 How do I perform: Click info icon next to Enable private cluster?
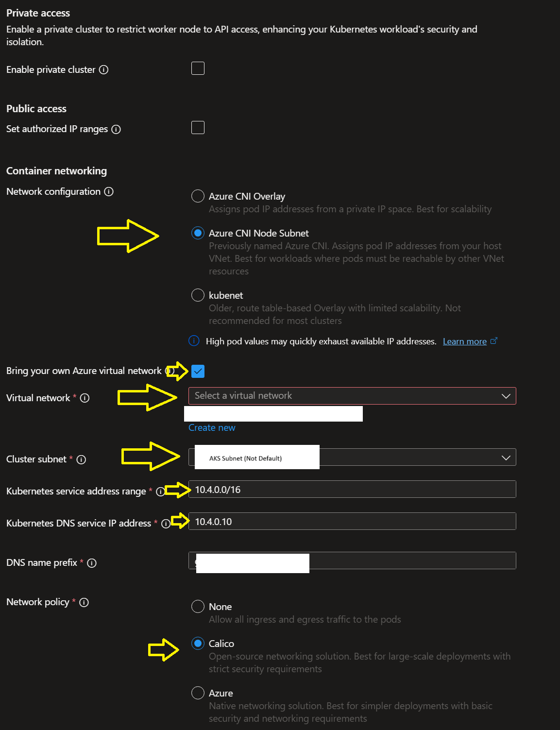click(103, 70)
